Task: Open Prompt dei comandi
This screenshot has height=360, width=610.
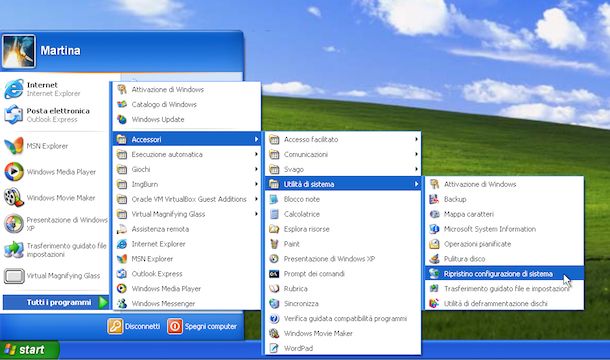Action: [x=343, y=274]
